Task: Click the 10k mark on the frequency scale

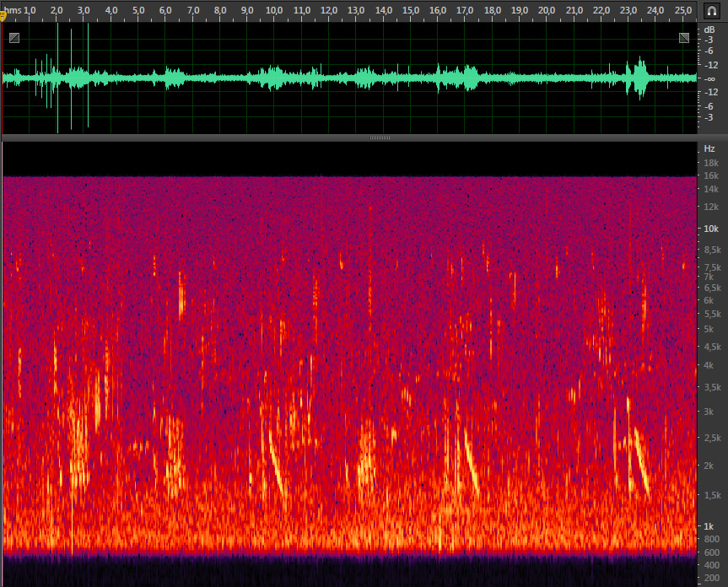Action: click(711, 229)
